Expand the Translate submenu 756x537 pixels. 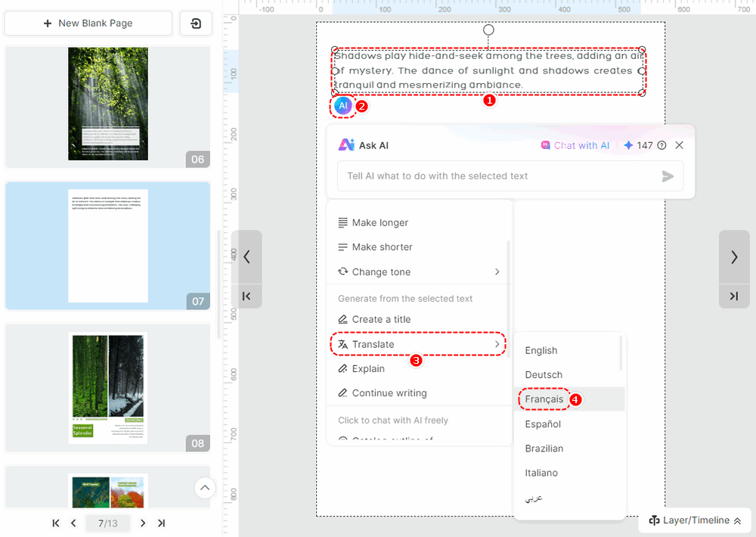pyautogui.click(x=417, y=344)
